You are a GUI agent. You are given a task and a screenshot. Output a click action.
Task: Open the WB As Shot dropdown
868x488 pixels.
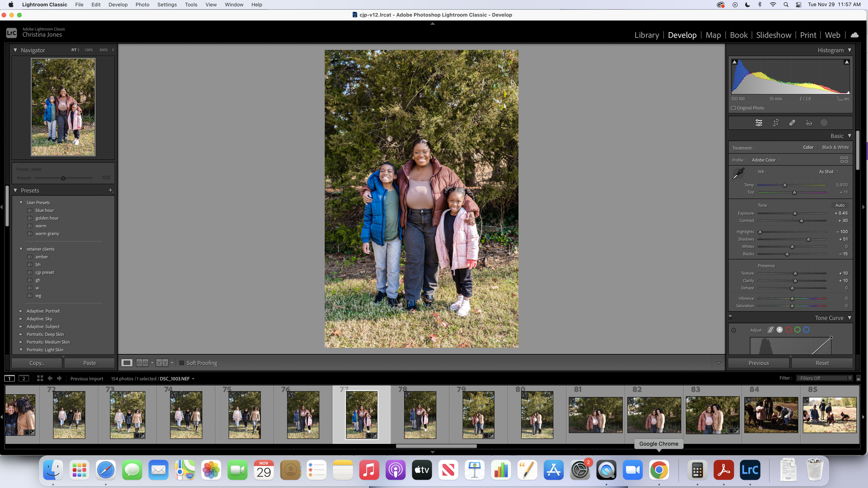[828, 172]
